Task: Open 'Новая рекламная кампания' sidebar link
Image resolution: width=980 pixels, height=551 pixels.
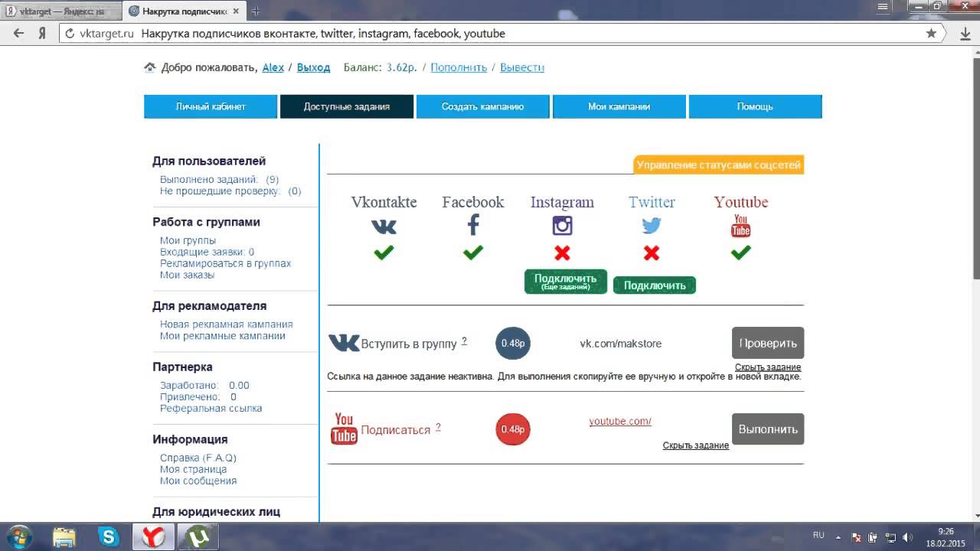Action: coord(227,324)
